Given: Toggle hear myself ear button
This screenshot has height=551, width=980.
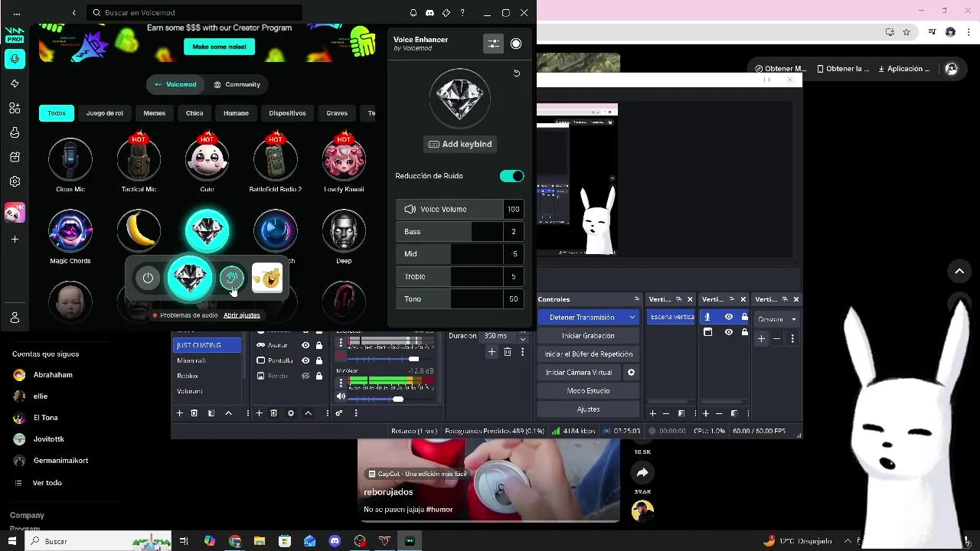Looking at the screenshot, I should coord(231,278).
